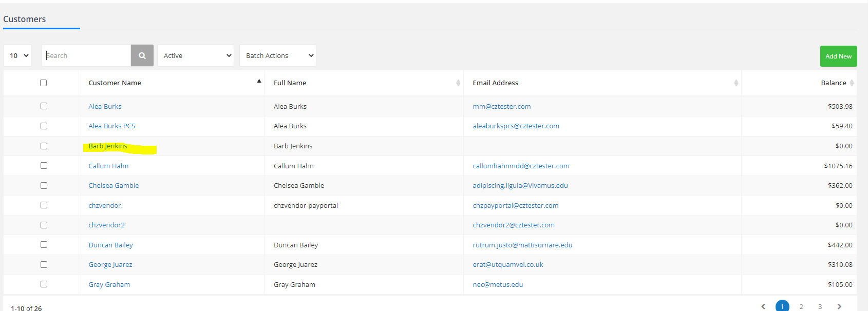The image size is (868, 311).
Task: Open the Callum Hahn customer link
Action: point(108,166)
